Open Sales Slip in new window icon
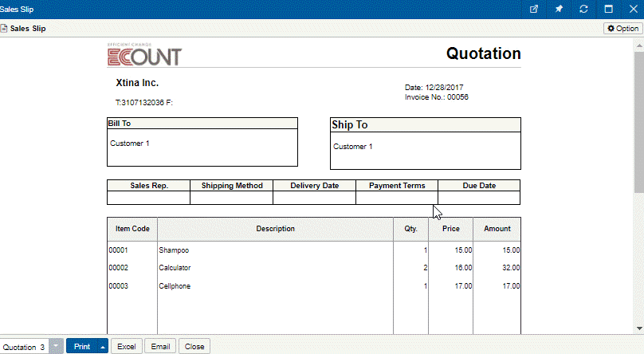The height and width of the screenshot is (354, 644). (534, 9)
